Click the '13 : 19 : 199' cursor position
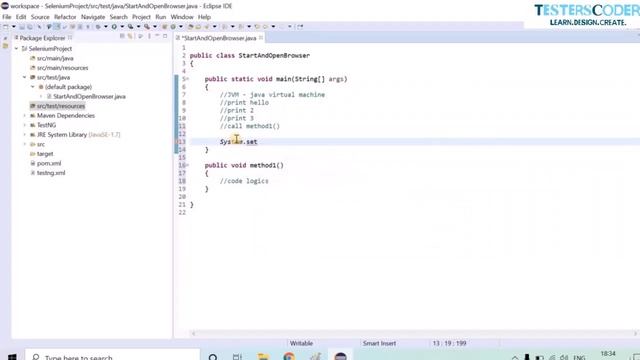The image size is (640, 360). click(x=449, y=343)
